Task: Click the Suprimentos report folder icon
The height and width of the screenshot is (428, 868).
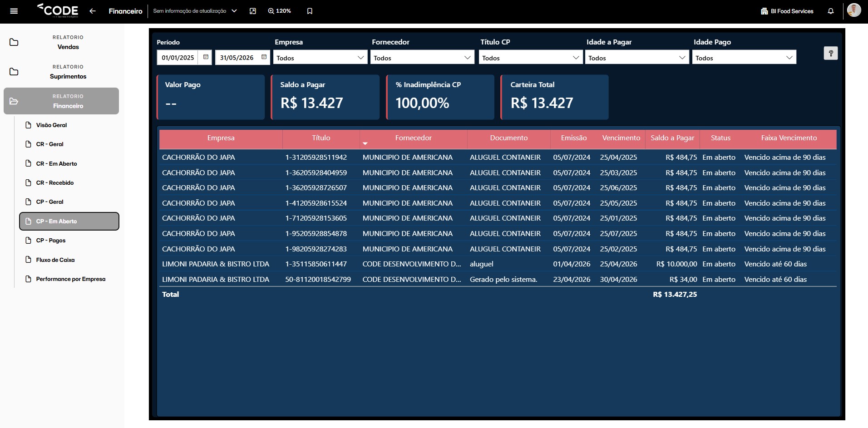Action: click(14, 72)
